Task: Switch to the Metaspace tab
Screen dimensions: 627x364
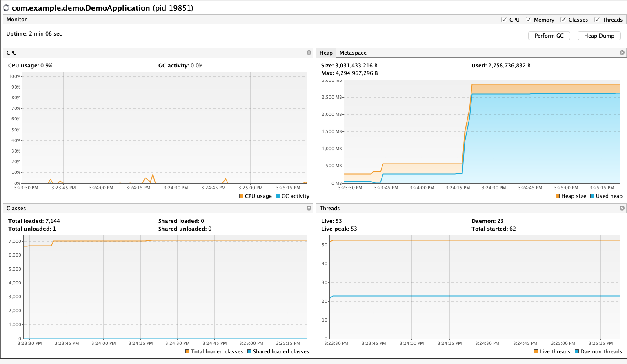Action: click(353, 53)
